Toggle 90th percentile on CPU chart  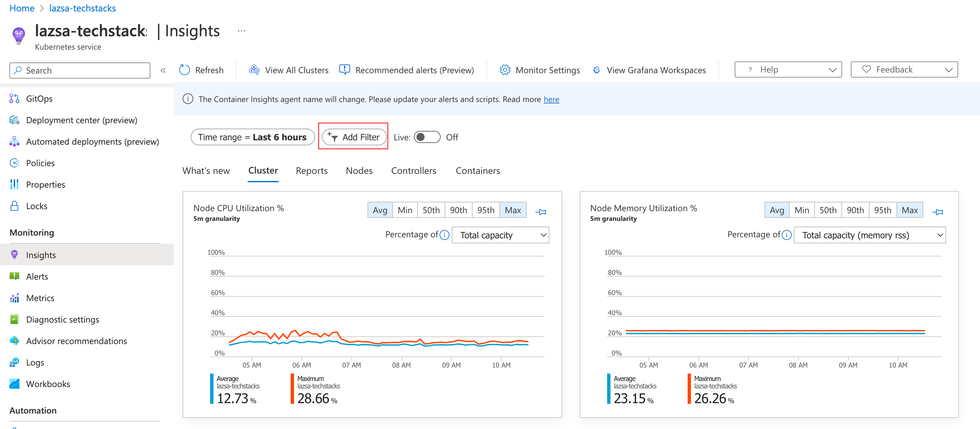tap(458, 210)
